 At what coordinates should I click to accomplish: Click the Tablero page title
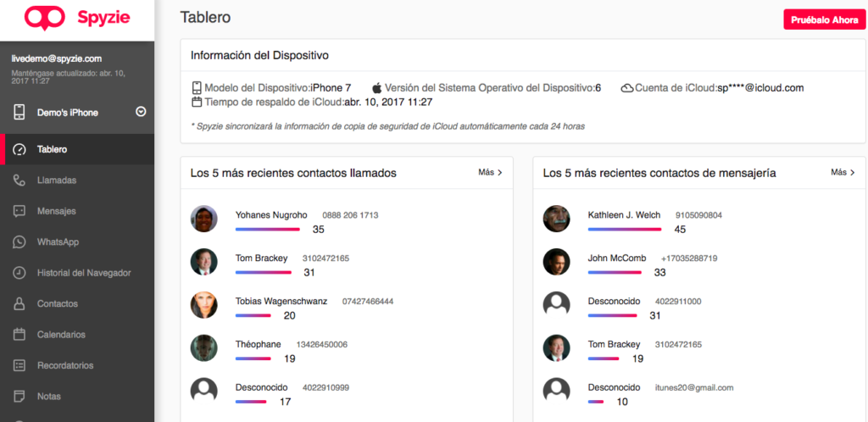click(205, 17)
